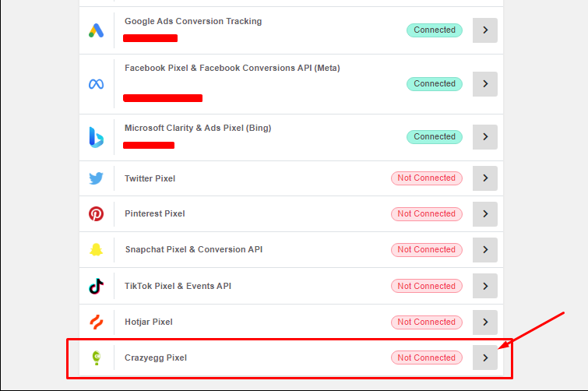The image size is (588, 391).
Task: Click the Crazyegg logo icon
Action: click(x=97, y=358)
